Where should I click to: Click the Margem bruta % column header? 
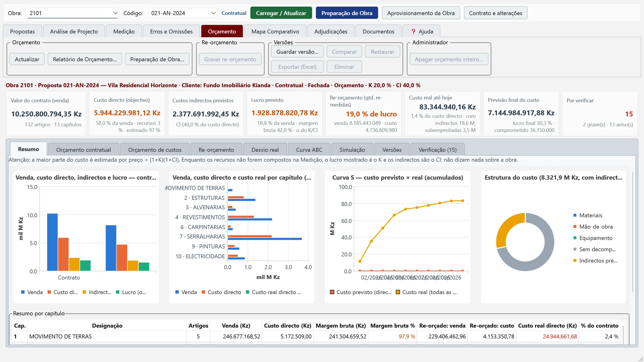pos(392,326)
